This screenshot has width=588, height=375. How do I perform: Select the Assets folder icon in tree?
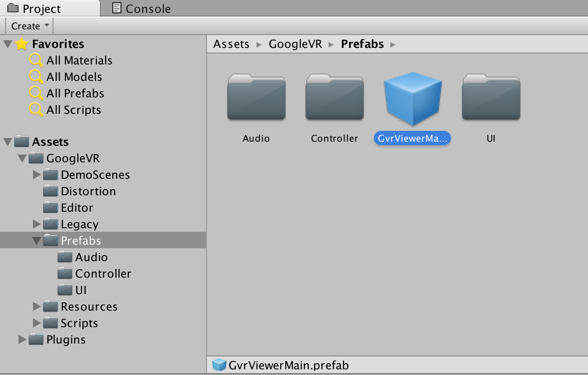click(22, 141)
